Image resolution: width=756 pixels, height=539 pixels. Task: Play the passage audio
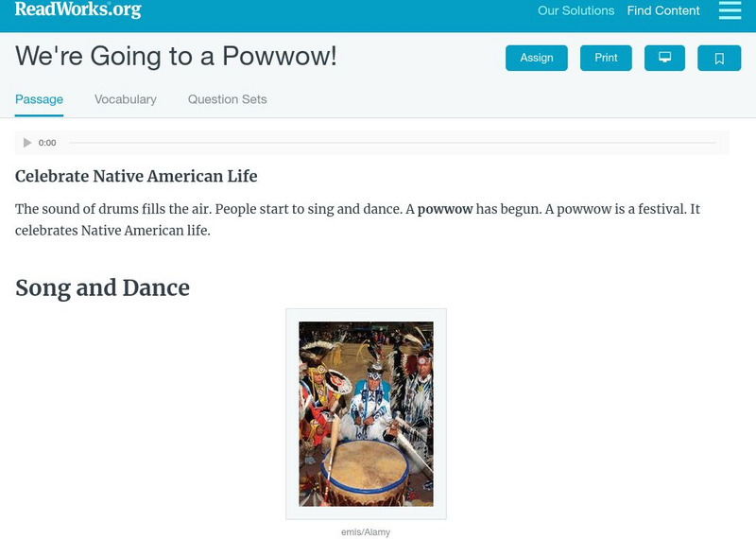27,143
